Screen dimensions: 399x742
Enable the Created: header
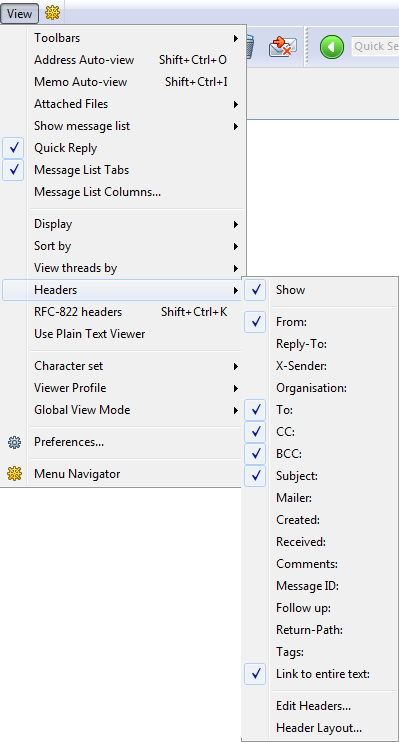coord(320,520)
